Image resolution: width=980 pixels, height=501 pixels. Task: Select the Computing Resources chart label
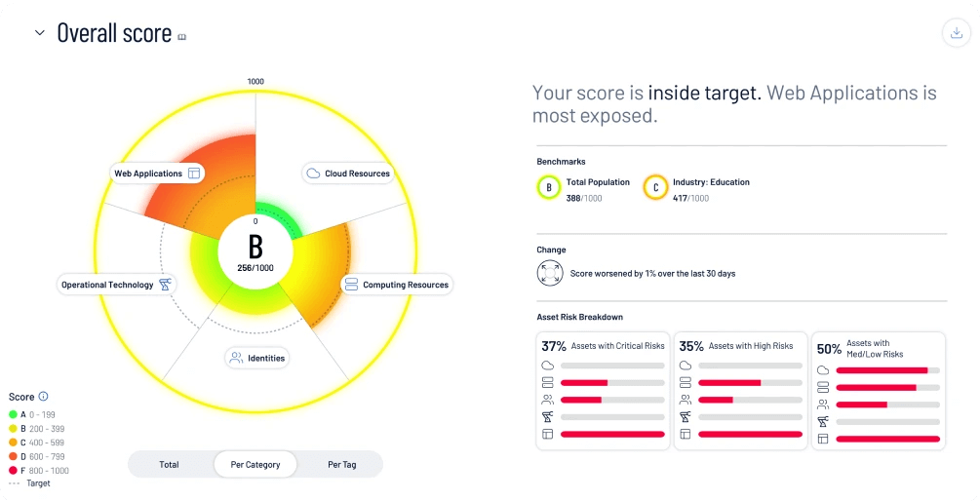click(397, 285)
